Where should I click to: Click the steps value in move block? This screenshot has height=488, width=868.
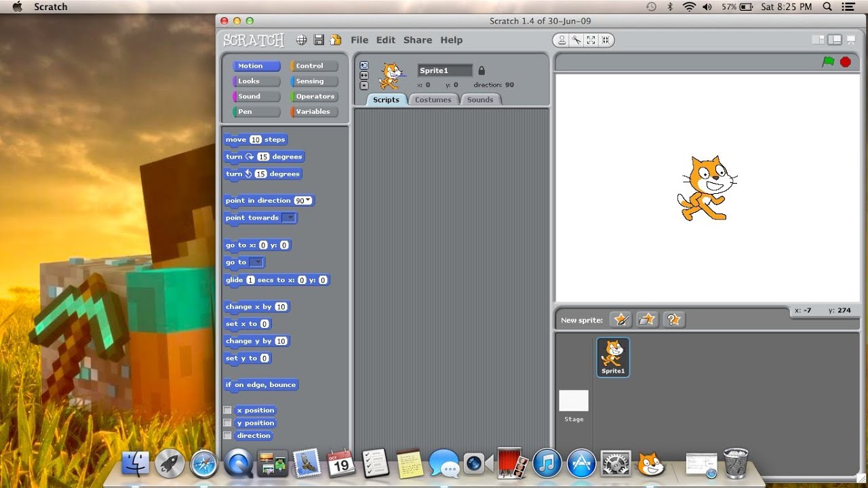coord(255,140)
